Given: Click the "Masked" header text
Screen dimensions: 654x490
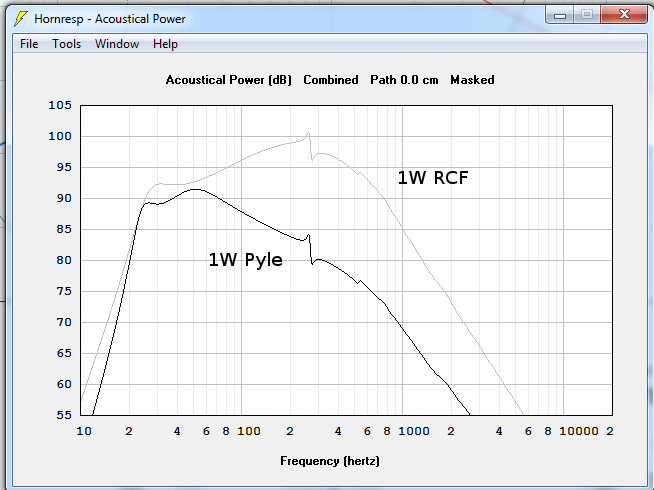Looking at the screenshot, I should 472,80.
